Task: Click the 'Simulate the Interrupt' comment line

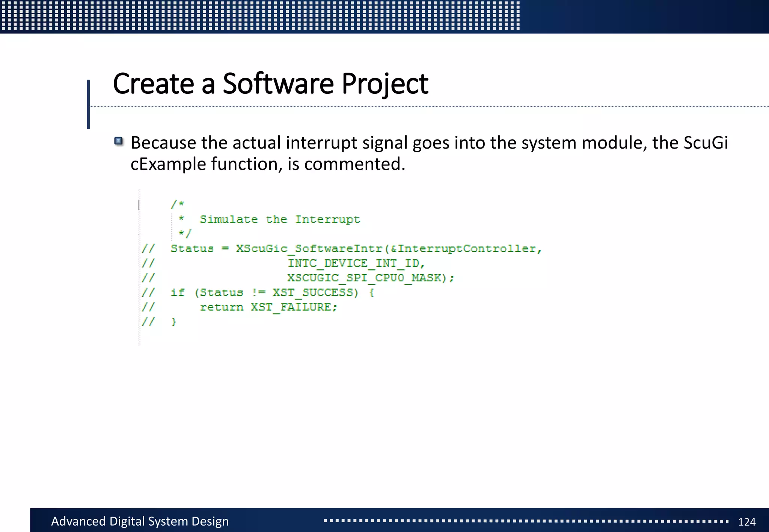Action: click(279, 219)
